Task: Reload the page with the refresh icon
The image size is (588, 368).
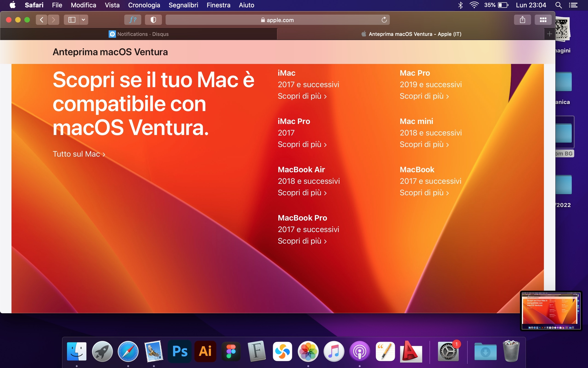Action: click(x=384, y=20)
